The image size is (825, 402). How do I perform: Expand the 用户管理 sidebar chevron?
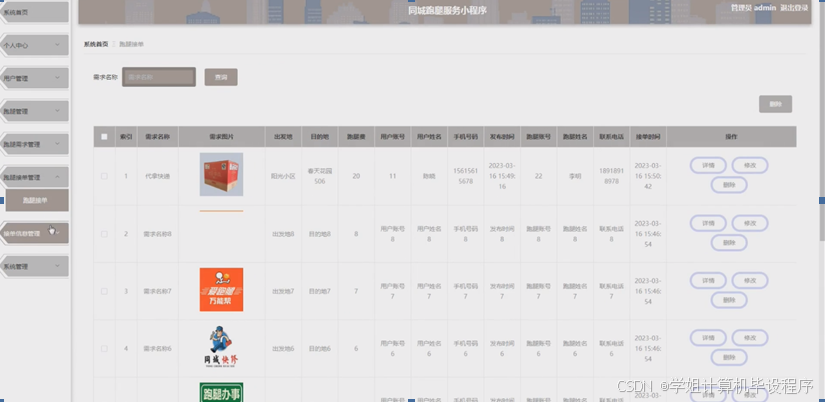coord(57,78)
